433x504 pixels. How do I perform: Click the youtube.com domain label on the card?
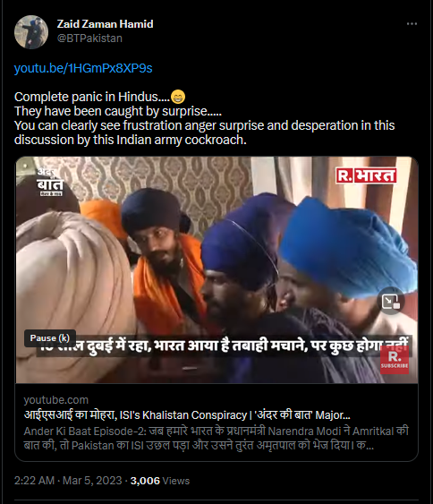(x=55, y=400)
